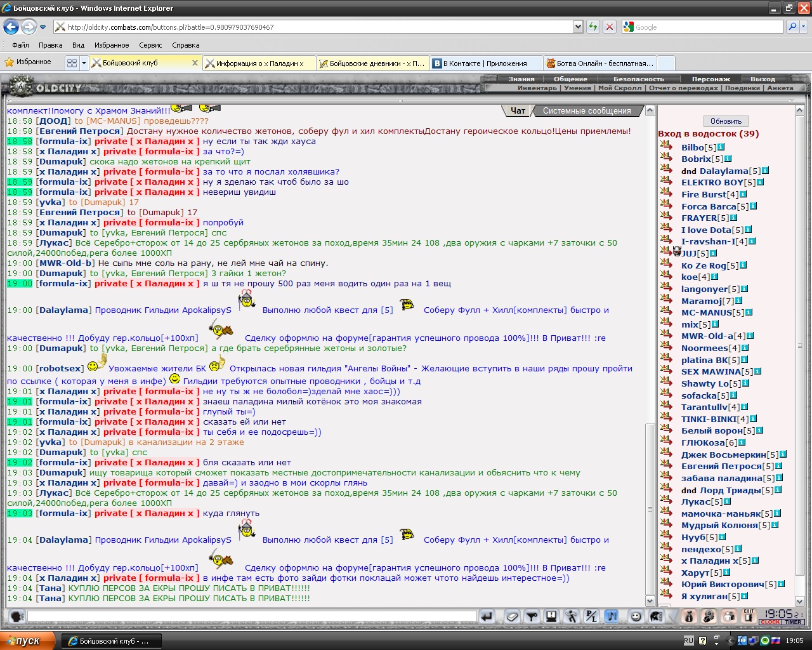Open the Поединки link in game header
The height and width of the screenshot is (650, 812).
coord(742,88)
